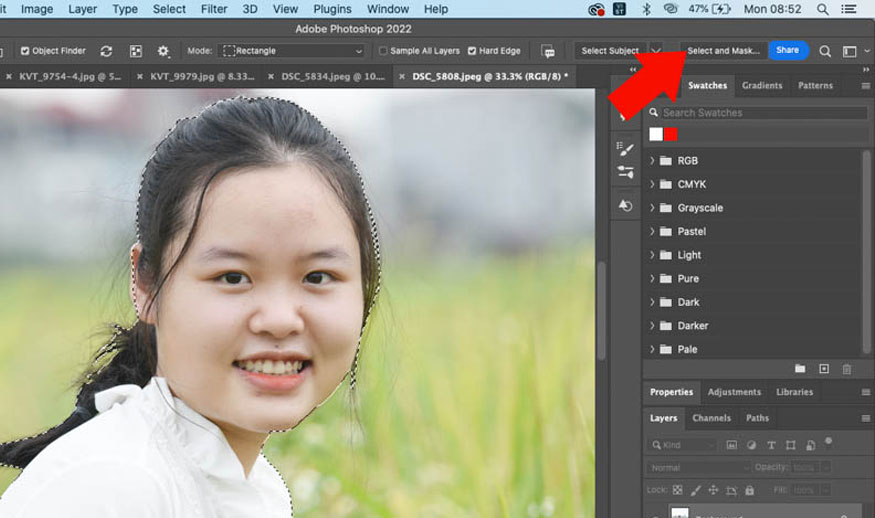875x518 pixels.
Task: Open the workspace switcher icon
Action: [849, 51]
